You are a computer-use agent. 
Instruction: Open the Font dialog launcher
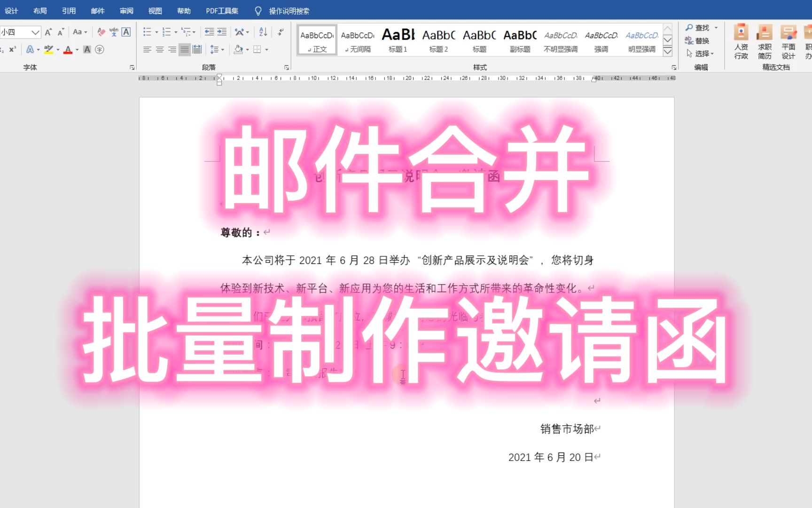pyautogui.click(x=132, y=67)
